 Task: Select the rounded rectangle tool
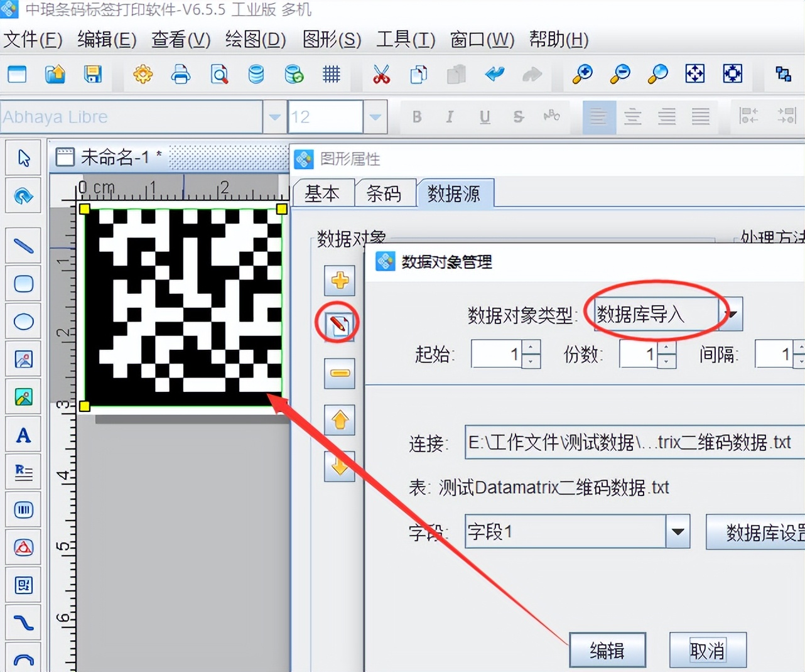point(23,284)
